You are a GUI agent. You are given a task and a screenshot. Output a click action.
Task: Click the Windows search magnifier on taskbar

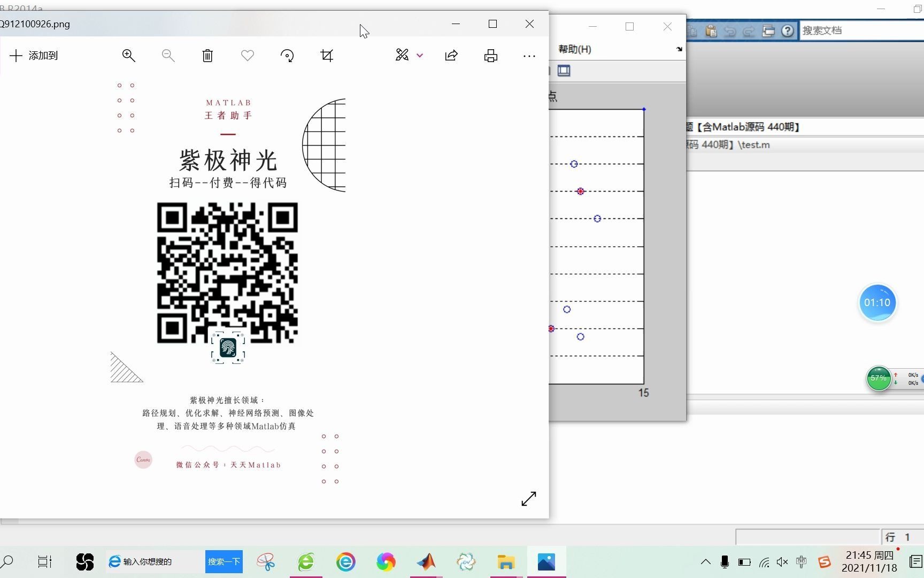7,562
